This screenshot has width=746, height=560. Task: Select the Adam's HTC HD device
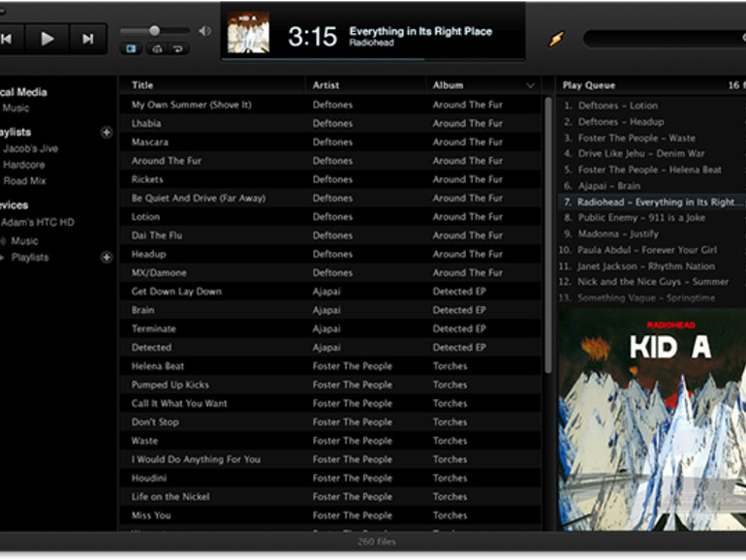(x=38, y=222)
